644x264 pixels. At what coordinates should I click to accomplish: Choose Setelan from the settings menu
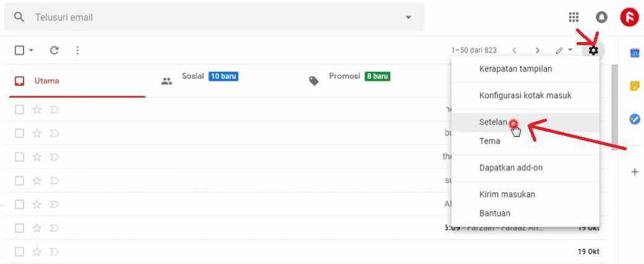(x=493, y=122)
